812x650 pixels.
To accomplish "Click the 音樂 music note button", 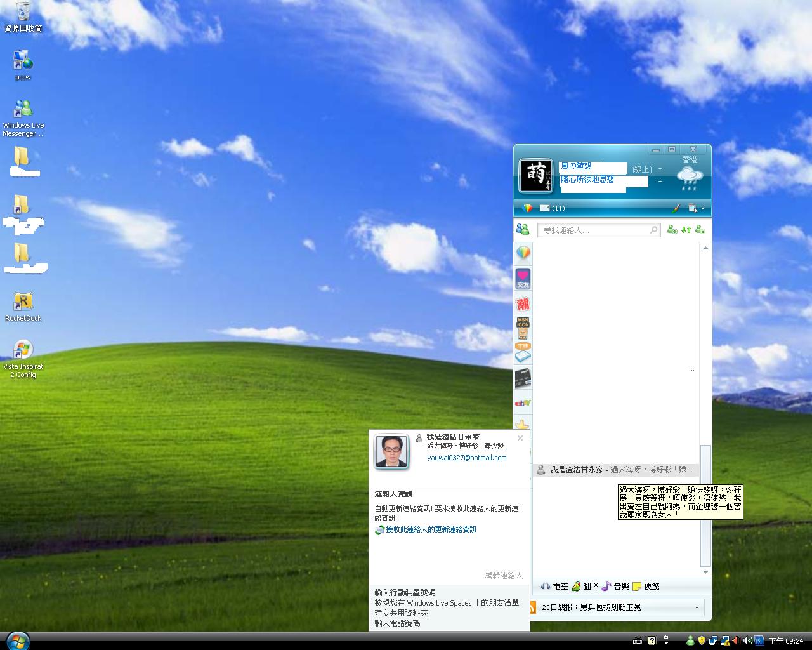I will [x=615, y=587].
